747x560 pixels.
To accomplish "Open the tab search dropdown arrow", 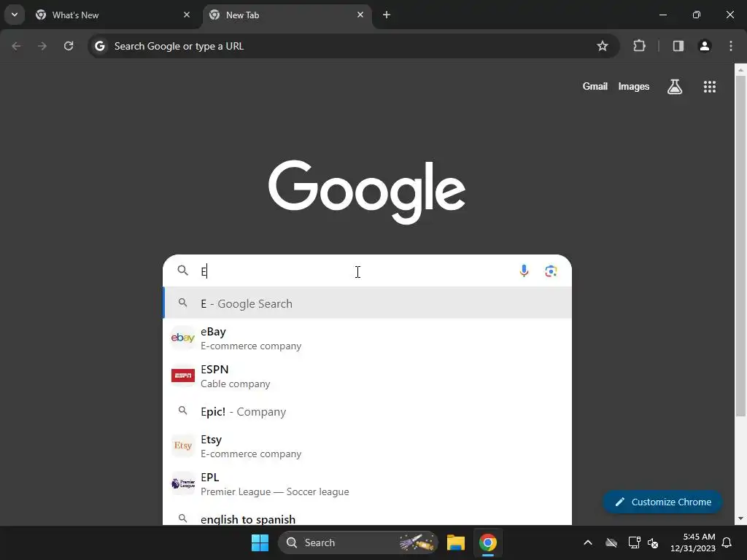I will pos(15,15).
